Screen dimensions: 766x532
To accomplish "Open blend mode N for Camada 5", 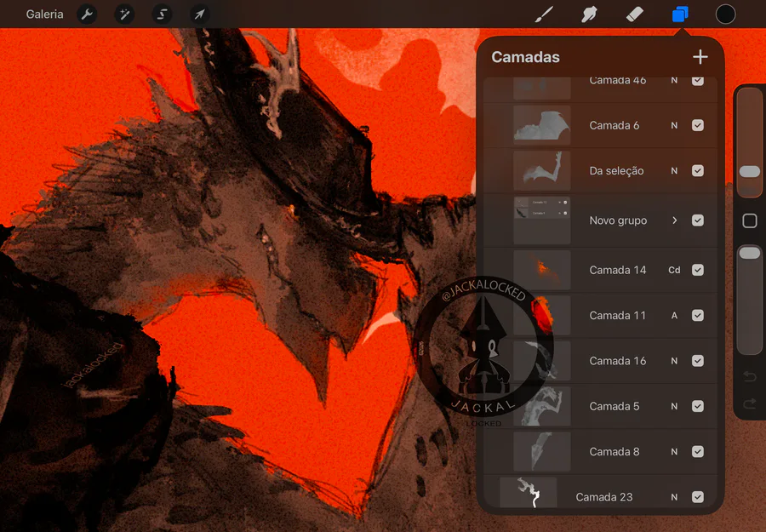I will pyautogui.click(x=674, y=407).
